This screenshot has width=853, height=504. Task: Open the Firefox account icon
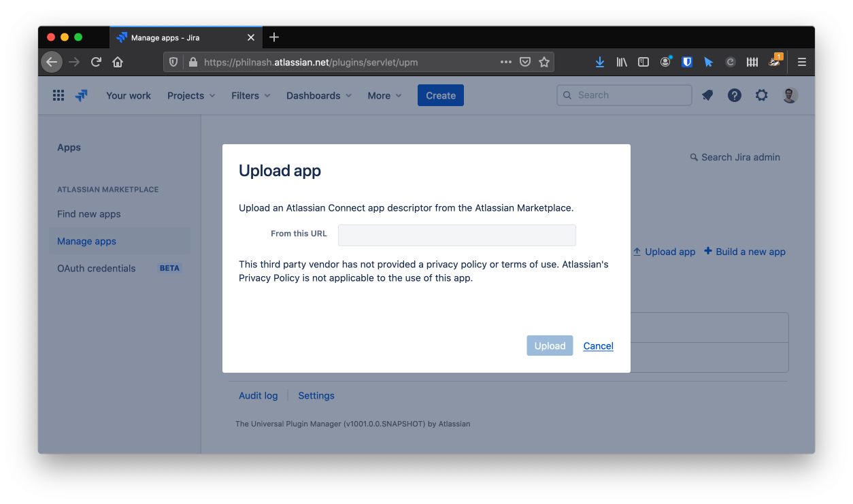click(x=665, y=62)
